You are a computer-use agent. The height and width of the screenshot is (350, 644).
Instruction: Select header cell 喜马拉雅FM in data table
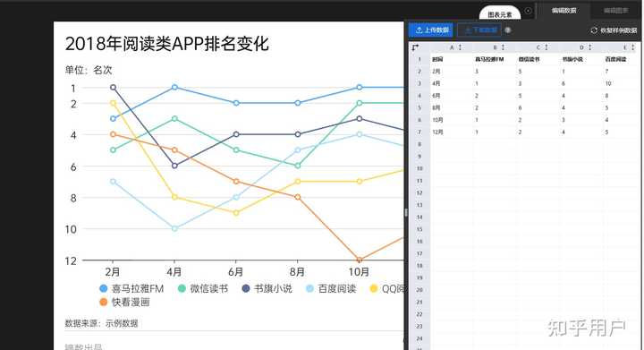494,59
